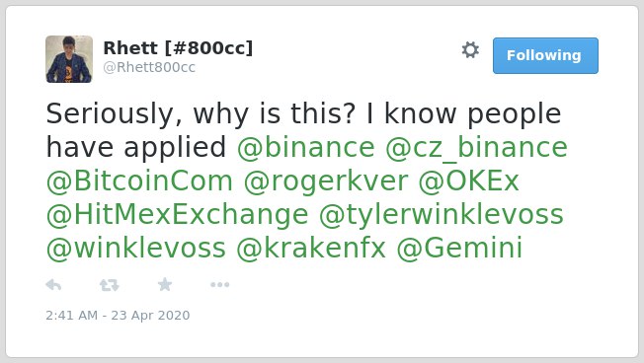Open the 2:41 AM - 23 Apr 2020 timestamp
This screenshot has height=363, width=644.
[x=118, y=315]
